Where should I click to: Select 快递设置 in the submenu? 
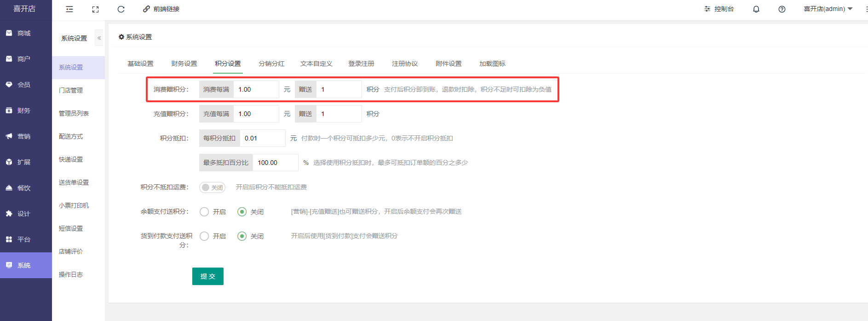78,159
